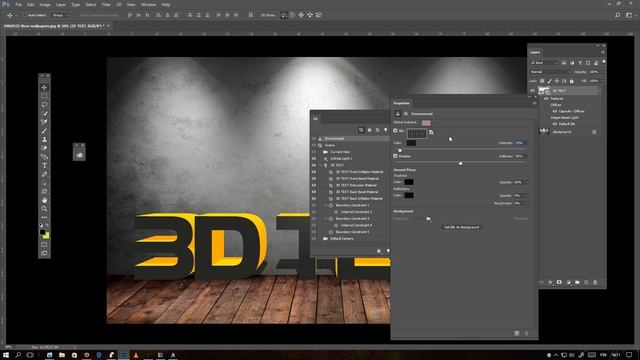Click the render icon at Properties panel bottom
Image resolution: width=640 pixels, height=360 pixels.
pos(517,333)
